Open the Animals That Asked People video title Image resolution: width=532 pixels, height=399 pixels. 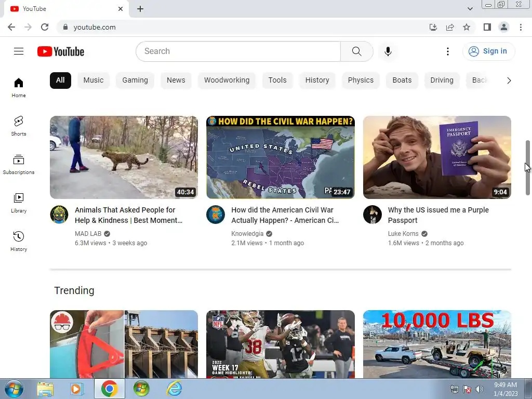(x=129, y=215)
